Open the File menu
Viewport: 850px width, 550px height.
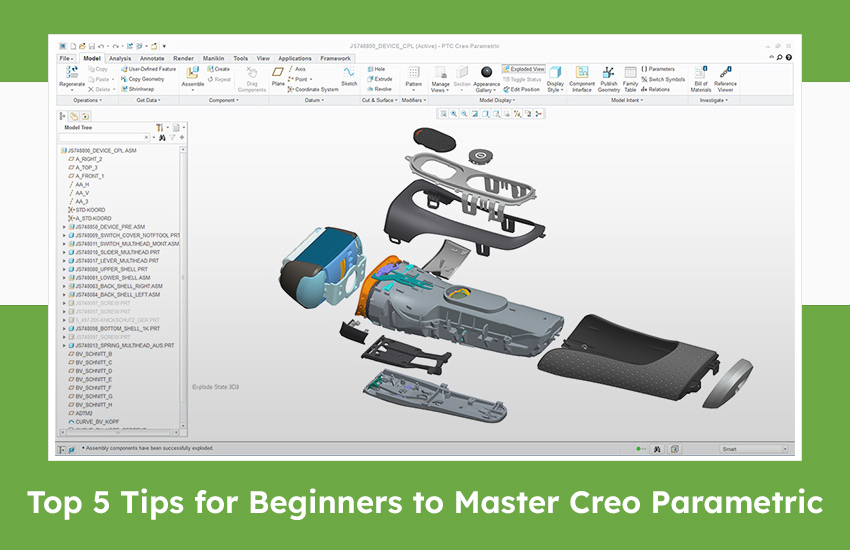click(x=66, y=59)
